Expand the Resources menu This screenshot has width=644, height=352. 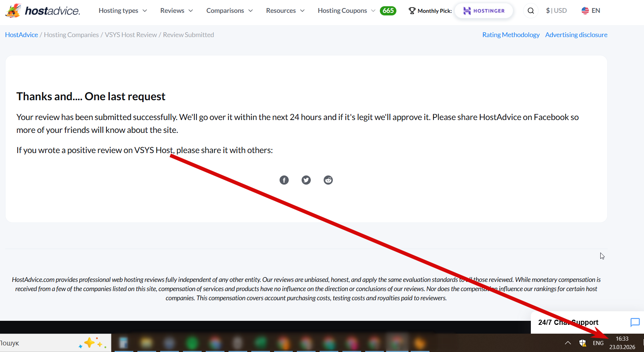click(x=285, y=11)
